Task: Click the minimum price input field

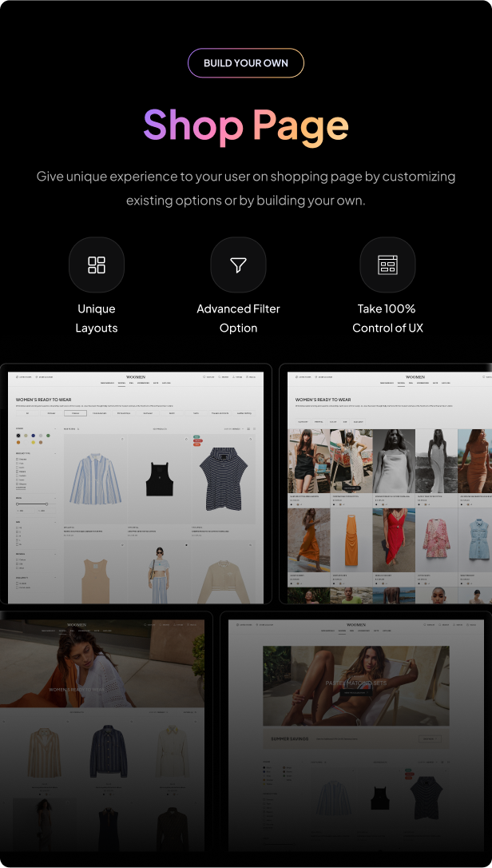Action: (x=26, y=511)
